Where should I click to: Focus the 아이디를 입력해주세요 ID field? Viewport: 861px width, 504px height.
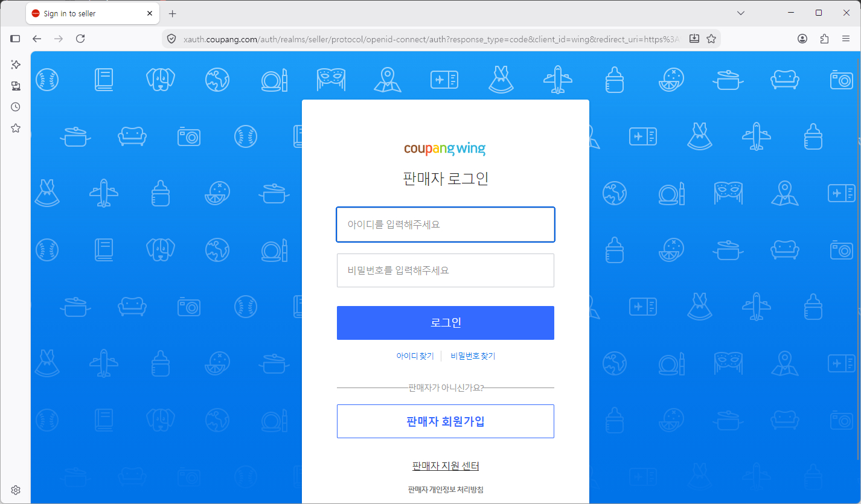tap(446, 225)
